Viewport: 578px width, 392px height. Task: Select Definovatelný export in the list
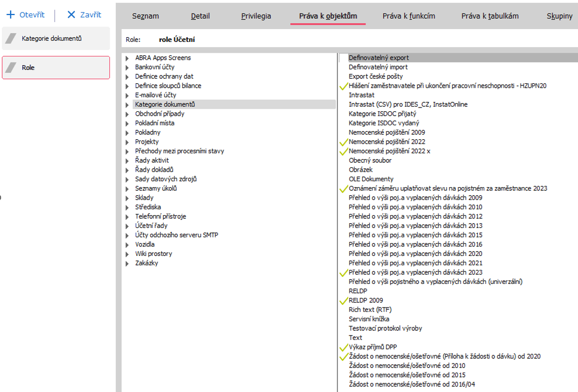(x=378, y=58)
